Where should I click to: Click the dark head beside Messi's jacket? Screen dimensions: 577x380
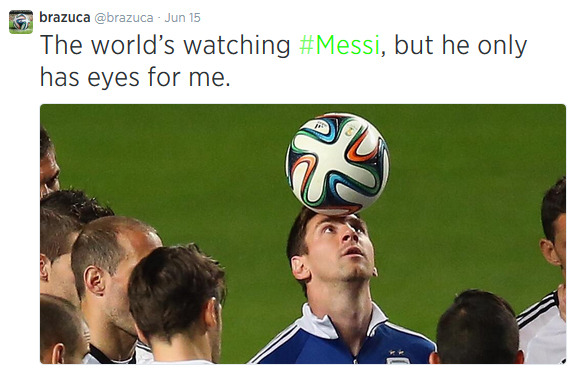coord(478,327)
